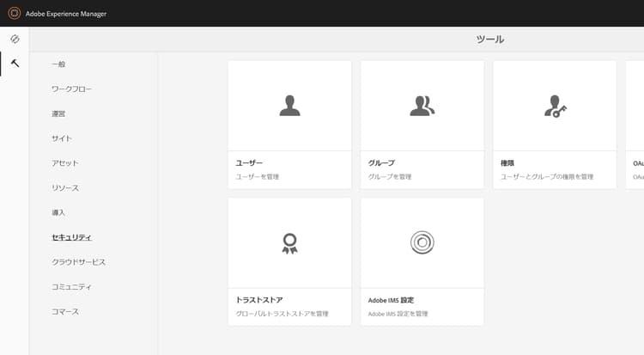Screen dimensions: 644x355
Task: Click the Adobe Experience Manager header text
Action: (66, 14)
